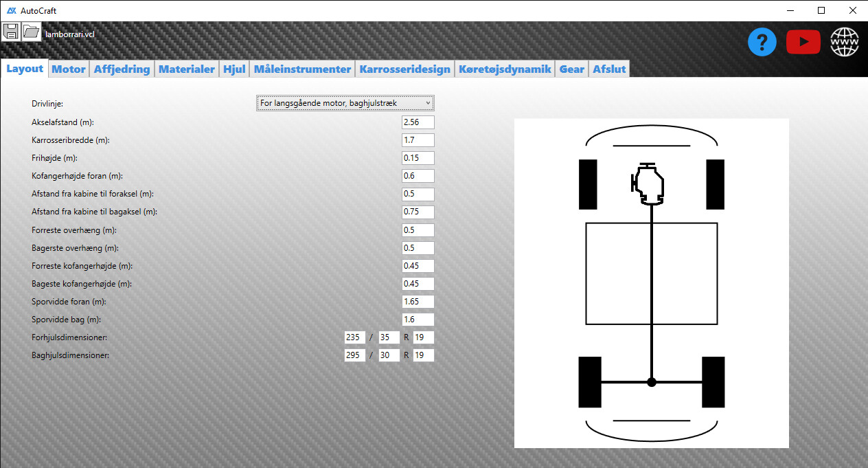Maximize the AutoCraft window
The height and width of the screenshot is (468, 868).
click(821, 10)
